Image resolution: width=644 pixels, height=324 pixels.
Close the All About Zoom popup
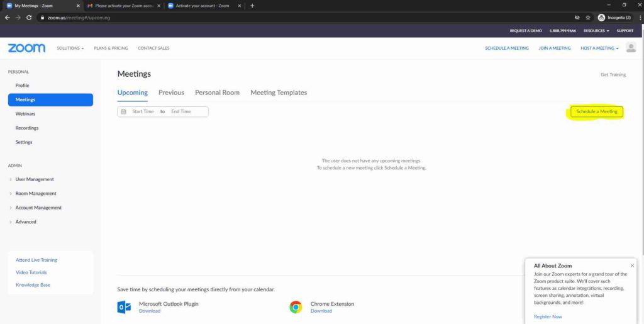(632, 265)
